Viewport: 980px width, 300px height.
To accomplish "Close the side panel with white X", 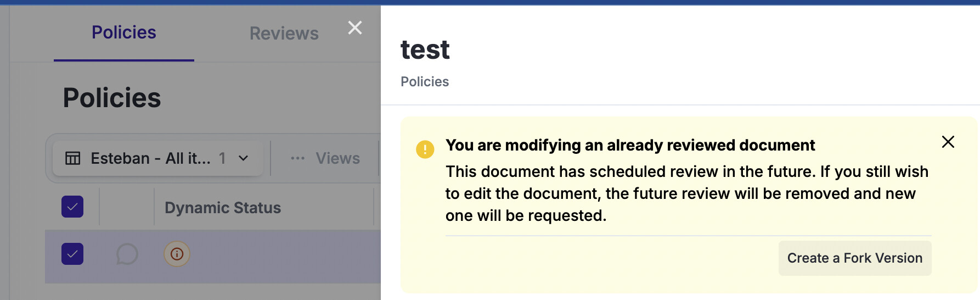I will click(x=355, y=27).
